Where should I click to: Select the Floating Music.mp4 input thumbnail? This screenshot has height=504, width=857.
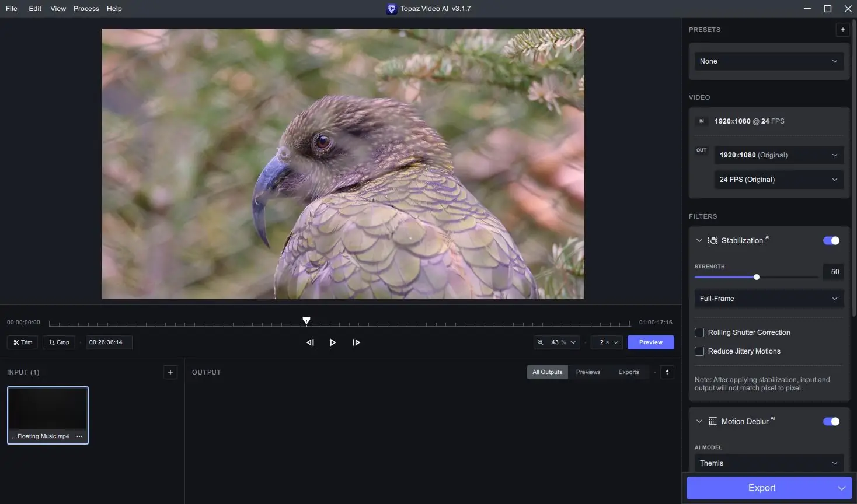(x=48, y=415)
